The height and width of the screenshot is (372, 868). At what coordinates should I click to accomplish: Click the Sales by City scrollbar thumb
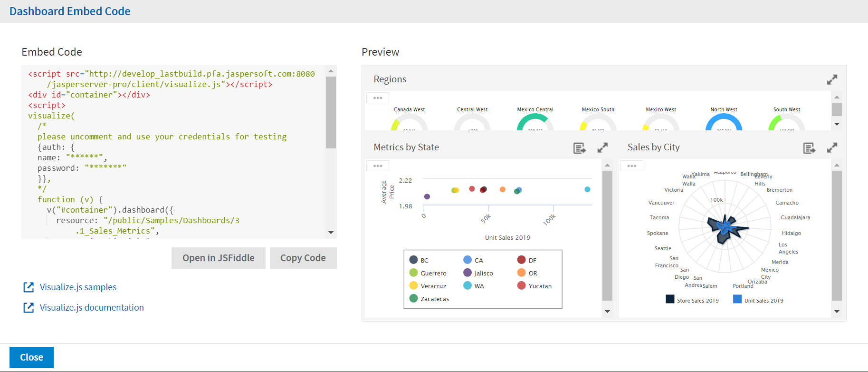pos(837,236)
